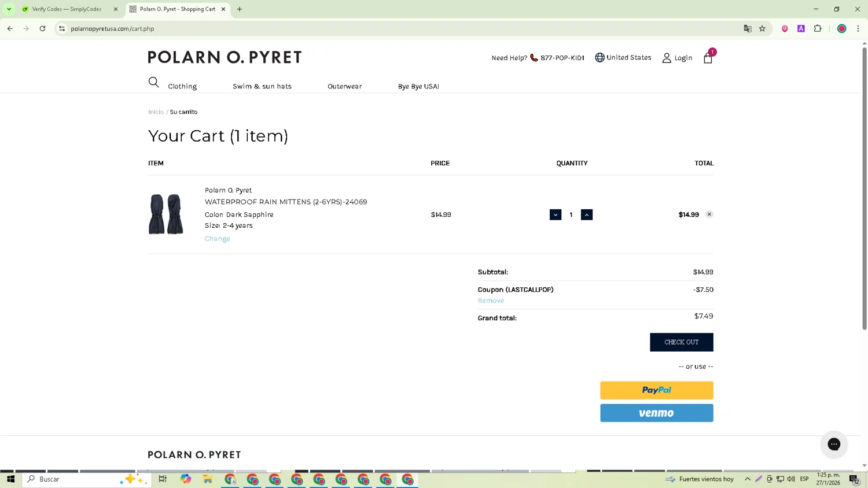This screenshot has width=868, height=488.
Task: Pay with the PayPal button
Action: tap(656, 390)
